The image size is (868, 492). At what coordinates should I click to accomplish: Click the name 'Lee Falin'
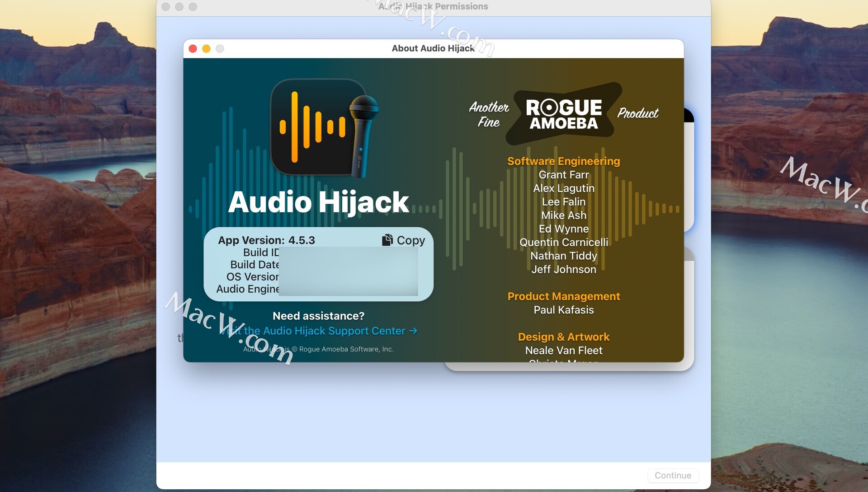click(x=563, y=202)
